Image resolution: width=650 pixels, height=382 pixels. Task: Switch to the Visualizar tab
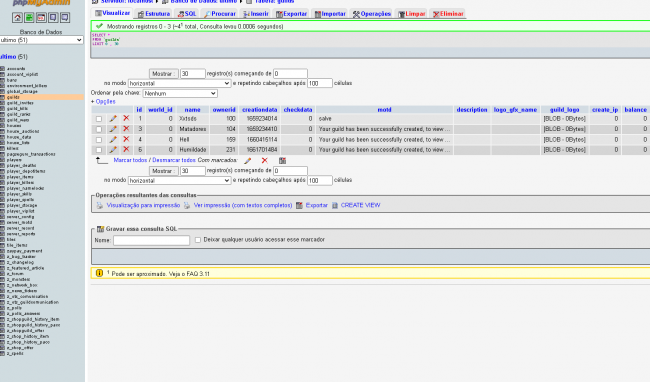pyautogui.click(x=112, y=13)
